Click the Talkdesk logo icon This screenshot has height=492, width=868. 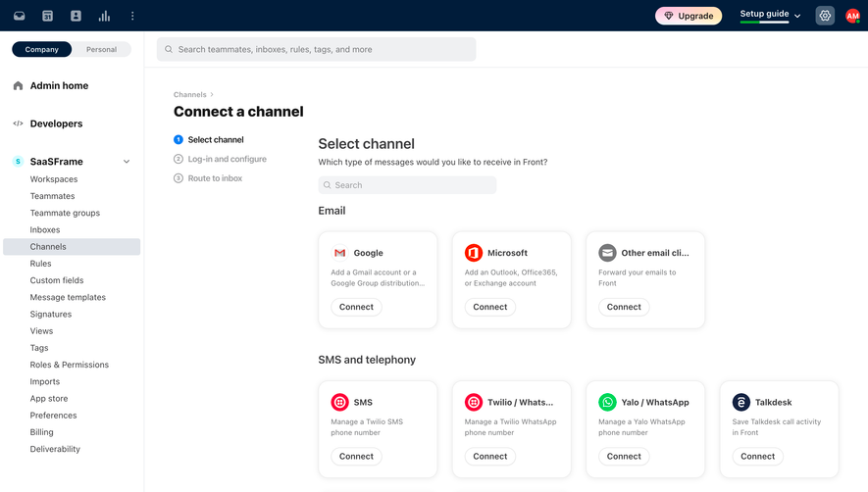(741, 403)
